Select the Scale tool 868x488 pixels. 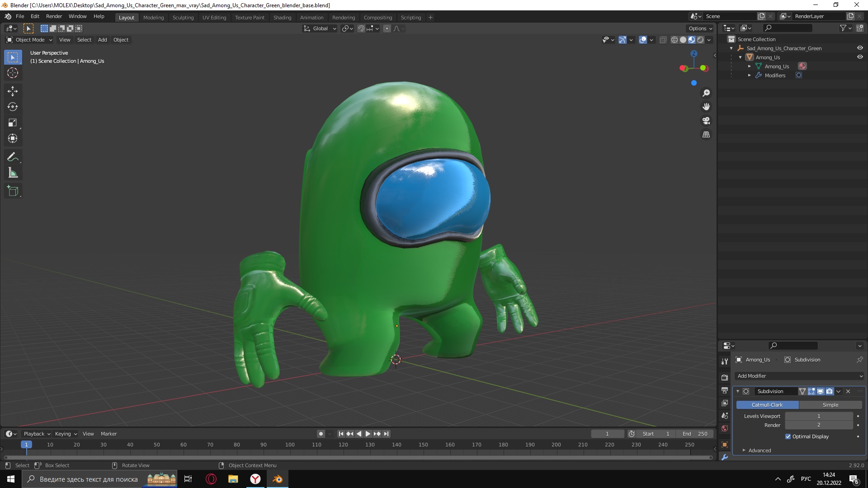(x=13, y=123)
